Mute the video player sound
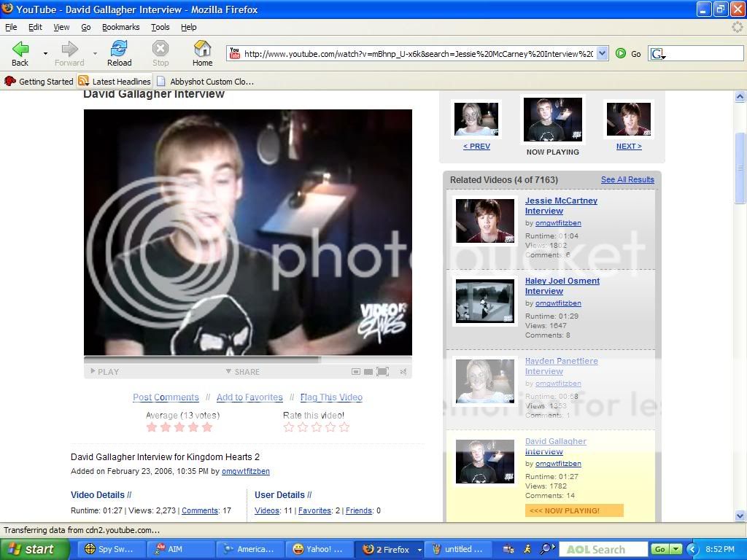747x560 pixels. click(x=403, y=372)
